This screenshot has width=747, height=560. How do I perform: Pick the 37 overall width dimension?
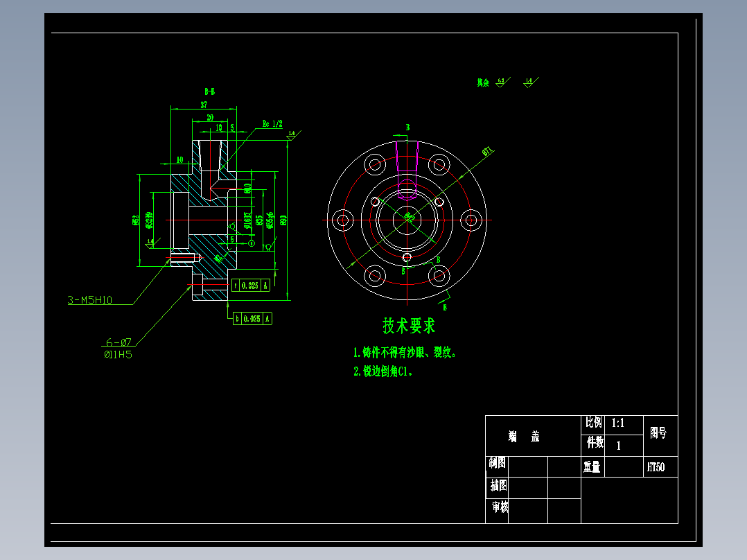[204, 105]
